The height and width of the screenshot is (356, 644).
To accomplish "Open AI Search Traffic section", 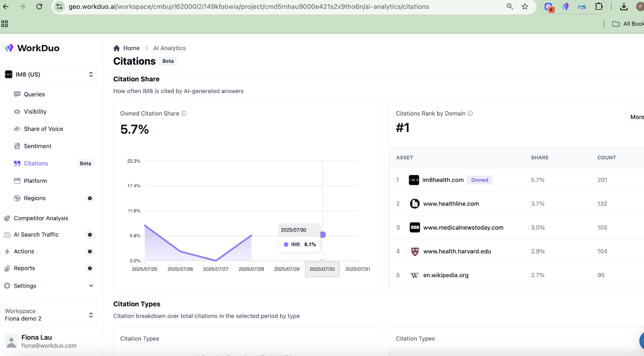I will 36,235.
